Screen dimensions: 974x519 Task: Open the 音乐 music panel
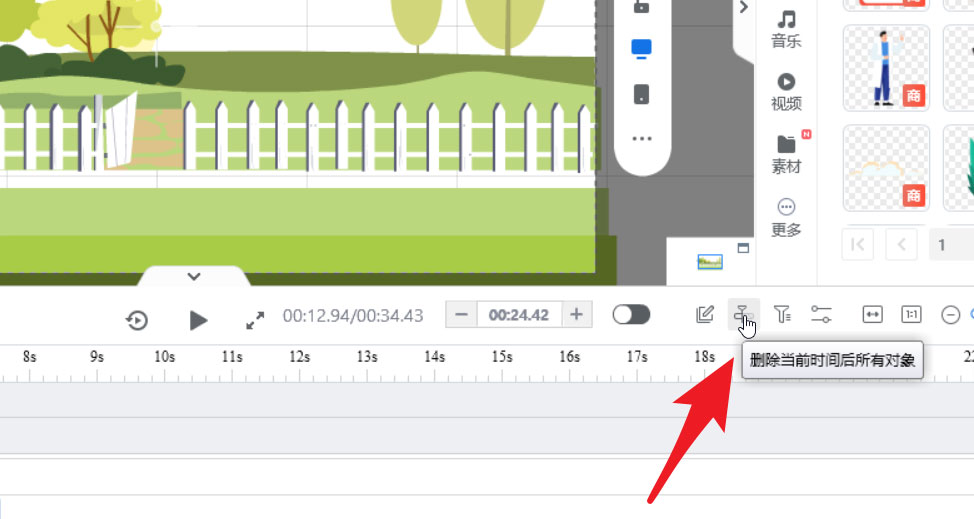(786, 29)
